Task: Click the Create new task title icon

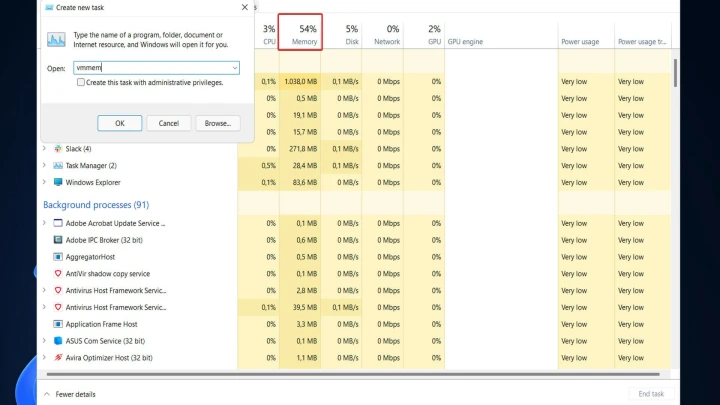Action: point(49,7)
